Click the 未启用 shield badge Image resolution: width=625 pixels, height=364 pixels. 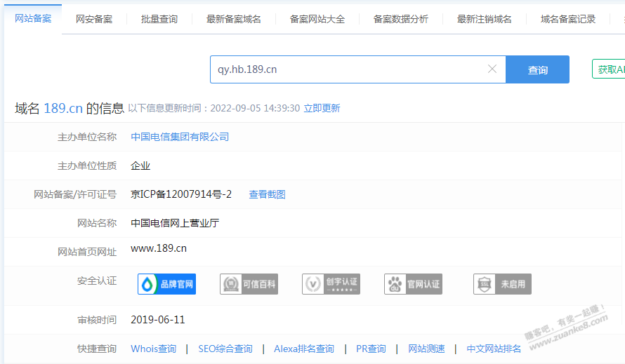(x=502, y=284)
